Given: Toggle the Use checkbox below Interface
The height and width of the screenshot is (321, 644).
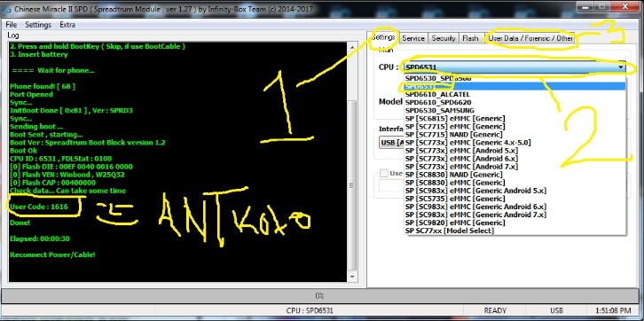Looking at the screenshot, I should 383,173.
